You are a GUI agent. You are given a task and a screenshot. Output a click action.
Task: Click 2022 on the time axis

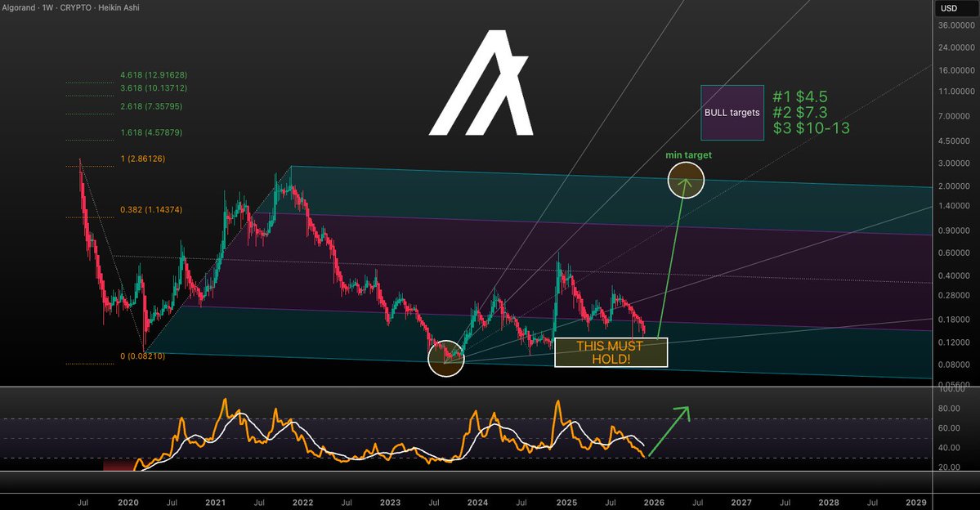(303, 503)
